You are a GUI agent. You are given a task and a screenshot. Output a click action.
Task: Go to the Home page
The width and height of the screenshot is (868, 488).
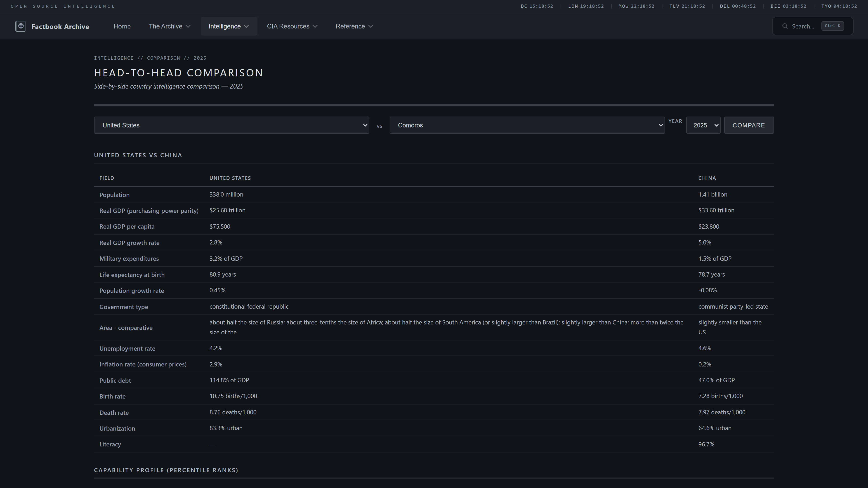[x=122, y=26]
